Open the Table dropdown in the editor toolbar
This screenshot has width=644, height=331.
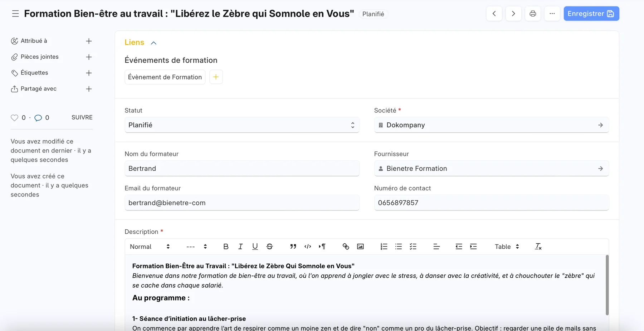pos(507,247)
